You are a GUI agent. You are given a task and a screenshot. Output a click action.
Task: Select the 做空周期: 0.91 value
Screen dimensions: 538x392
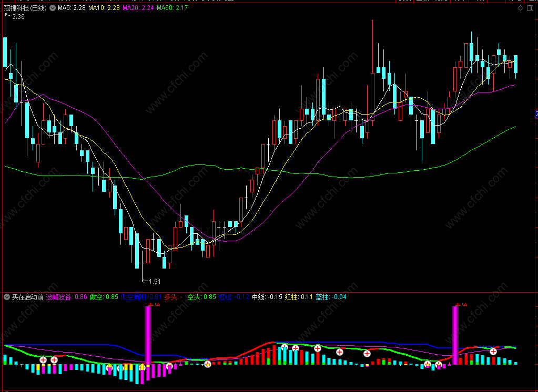pos(141,297)
